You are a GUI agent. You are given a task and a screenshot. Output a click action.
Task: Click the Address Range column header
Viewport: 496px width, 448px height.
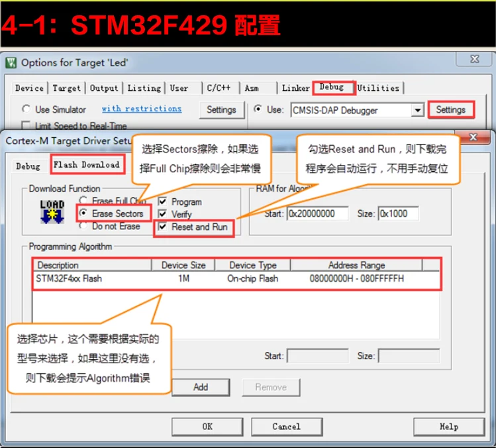pos(356,265)
